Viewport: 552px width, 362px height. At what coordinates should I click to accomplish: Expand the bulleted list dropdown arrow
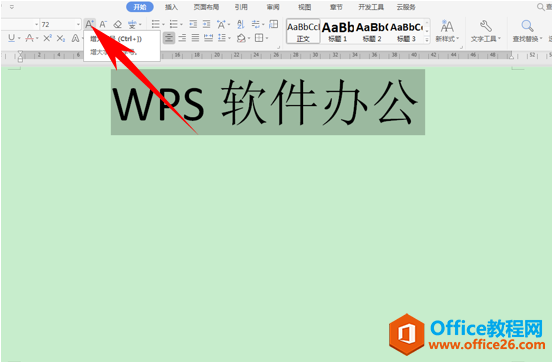click(163, 25)
